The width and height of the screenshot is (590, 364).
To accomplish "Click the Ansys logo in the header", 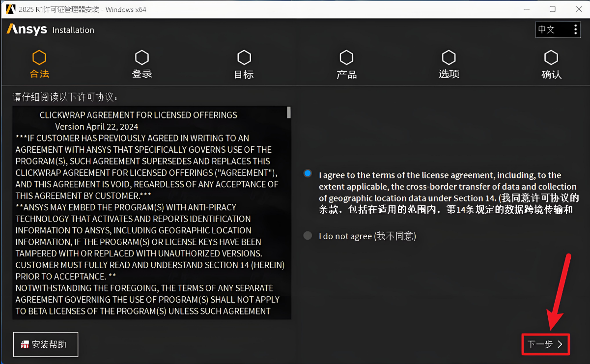I will [x=27, y=29].
